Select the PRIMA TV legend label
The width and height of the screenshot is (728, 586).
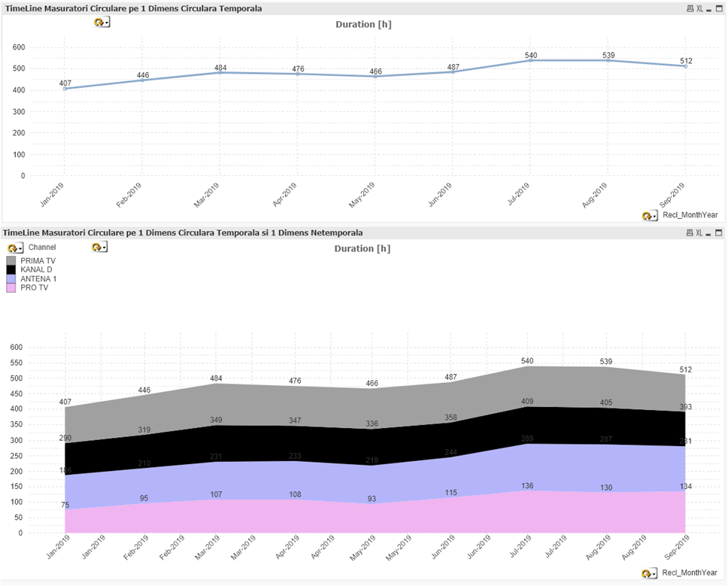coord(38,261)
